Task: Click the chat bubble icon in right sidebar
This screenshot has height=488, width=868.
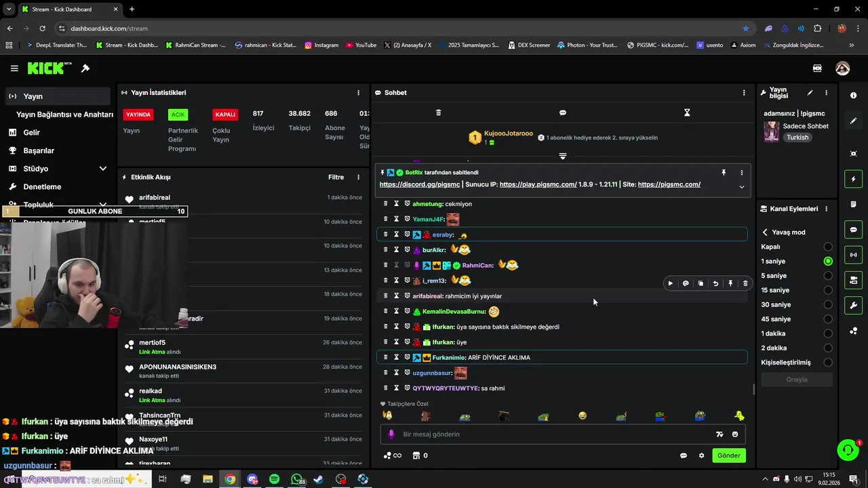Action: 853,230
